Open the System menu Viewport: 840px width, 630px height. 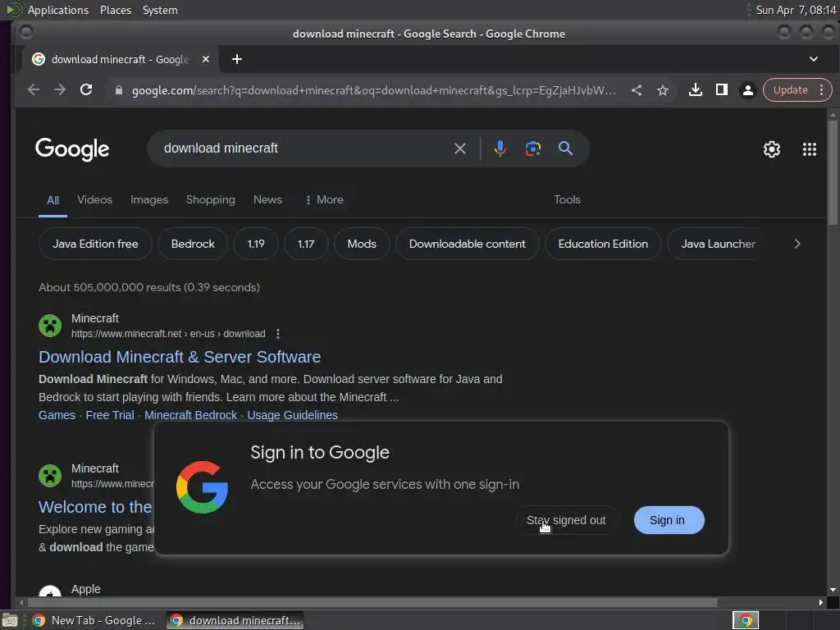coord(160,10)
